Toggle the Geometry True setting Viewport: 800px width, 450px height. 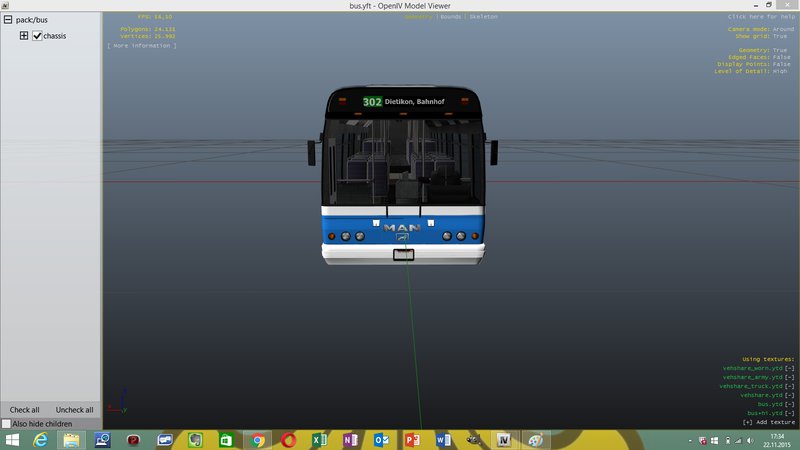[763, 50]
